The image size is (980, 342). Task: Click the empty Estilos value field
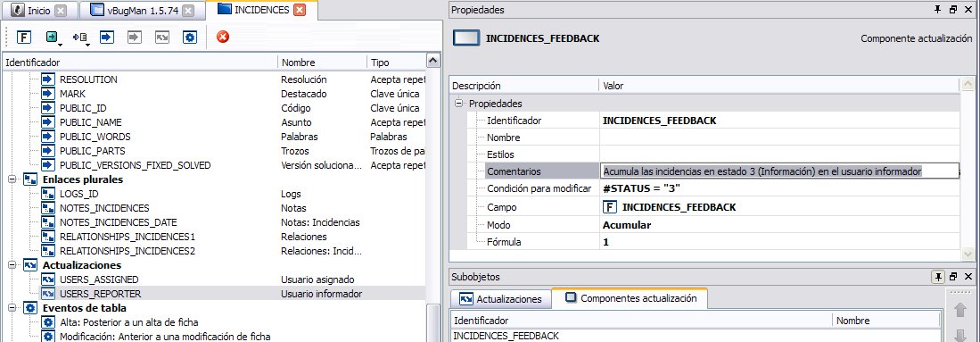pyautogui.click(x=778, y=154)
